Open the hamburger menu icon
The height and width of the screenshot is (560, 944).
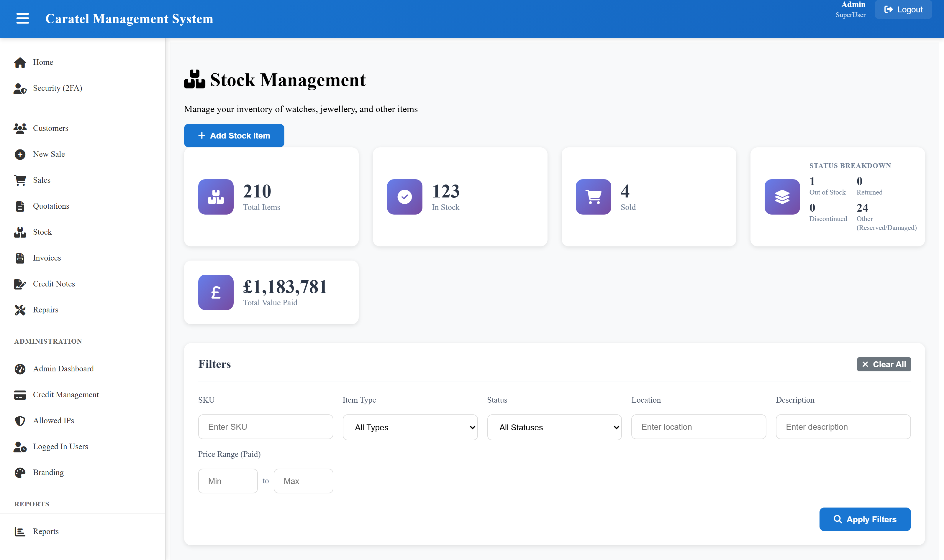(x=23, y=19)
